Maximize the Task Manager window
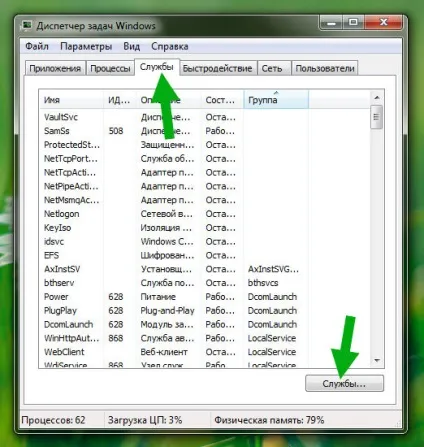The height and width of the screenshot is (447, 424). pyautogui.click(x=353, y=23)
